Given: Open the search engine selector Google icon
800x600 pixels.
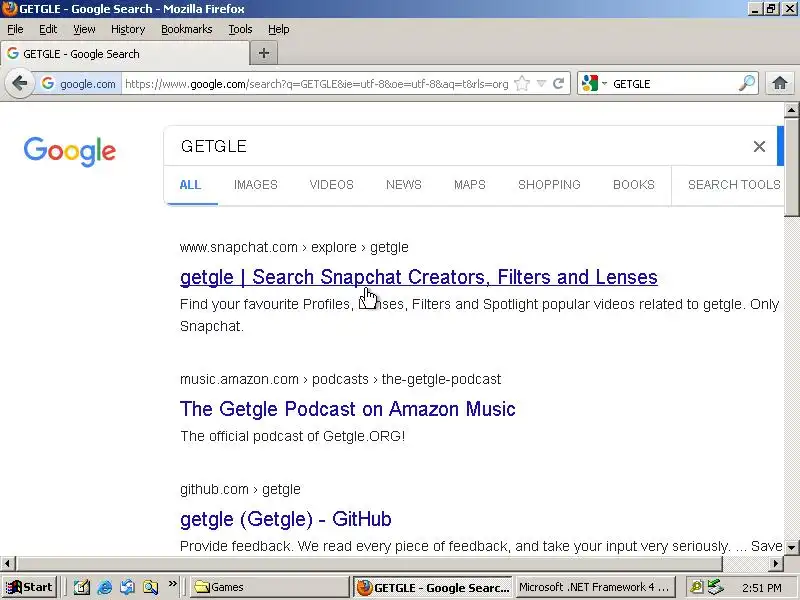Looking at the screenshot, I should pyautogui.click(x=590, y=83).
